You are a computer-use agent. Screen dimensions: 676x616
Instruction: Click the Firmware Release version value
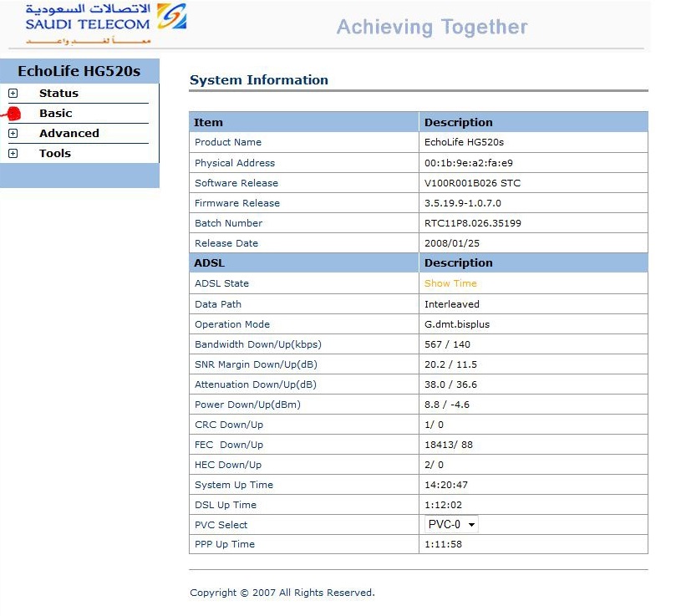[x=463, y=203]
